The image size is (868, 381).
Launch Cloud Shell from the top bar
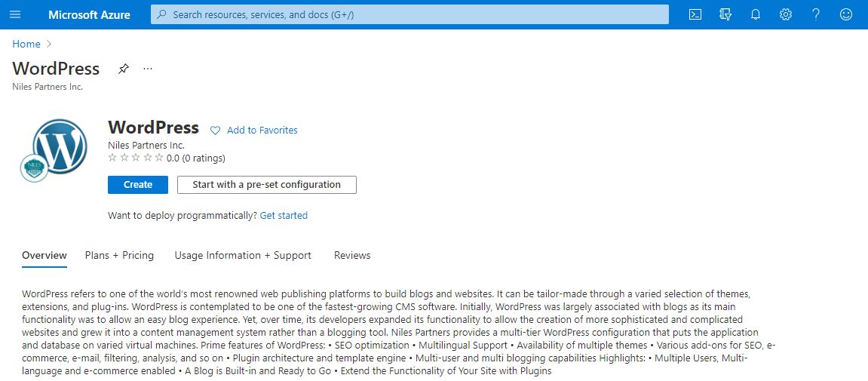tap(695, 14)
